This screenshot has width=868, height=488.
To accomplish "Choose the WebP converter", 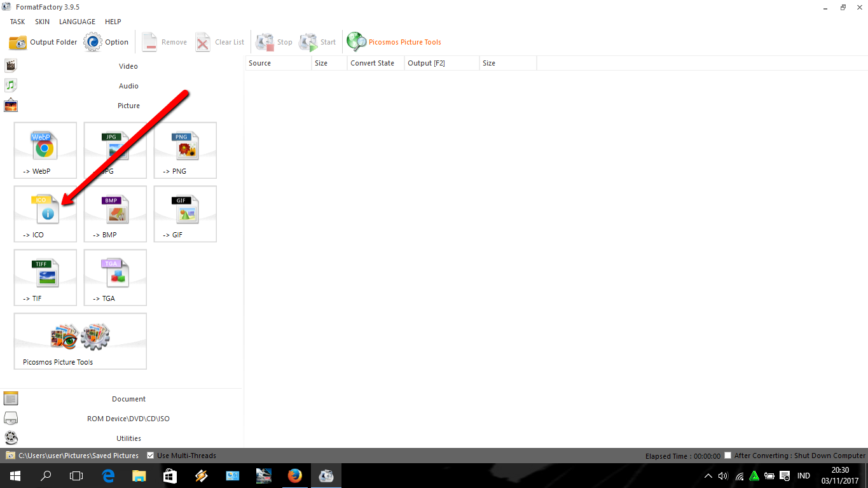I will click(45, 150).
